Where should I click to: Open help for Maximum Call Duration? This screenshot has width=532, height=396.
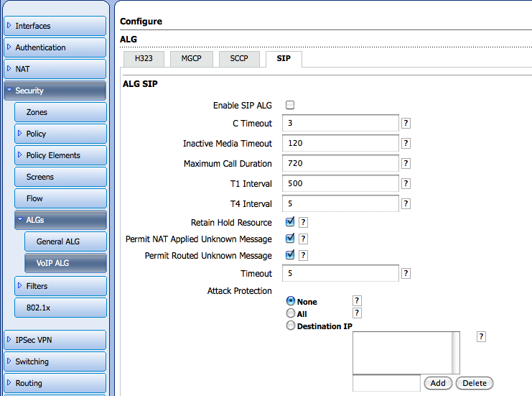(x=406, y=163)
